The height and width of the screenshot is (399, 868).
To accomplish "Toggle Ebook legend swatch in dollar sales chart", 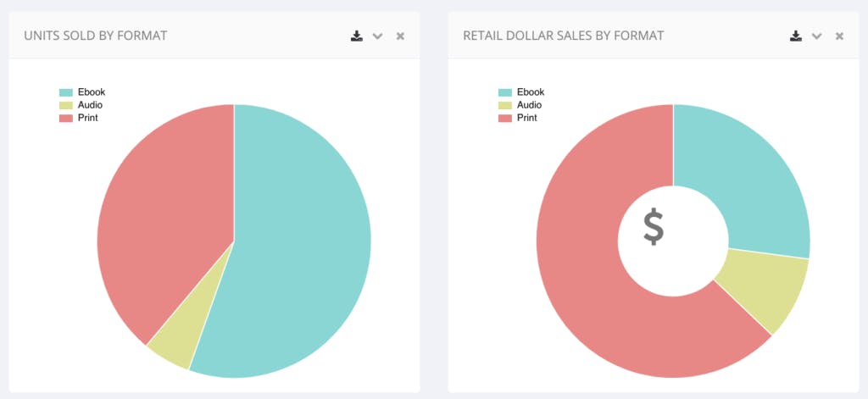I will click(505, 92).
